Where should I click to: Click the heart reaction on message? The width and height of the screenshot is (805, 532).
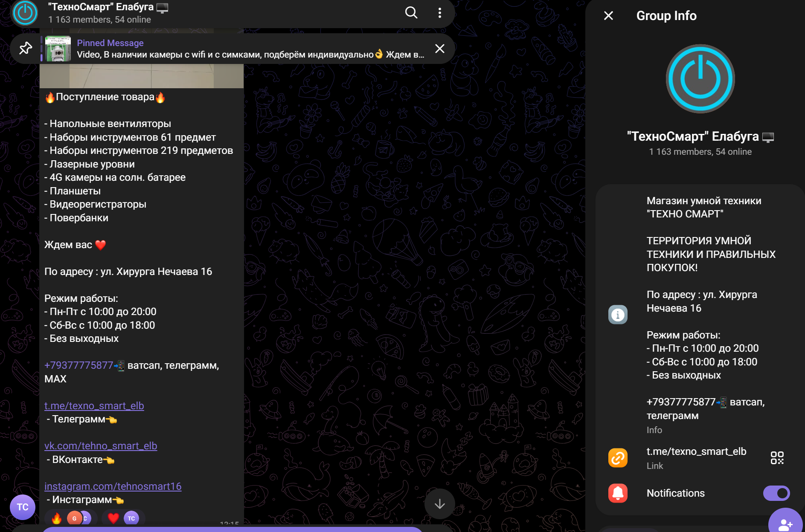pyautogui.click(x=123, y=518)
